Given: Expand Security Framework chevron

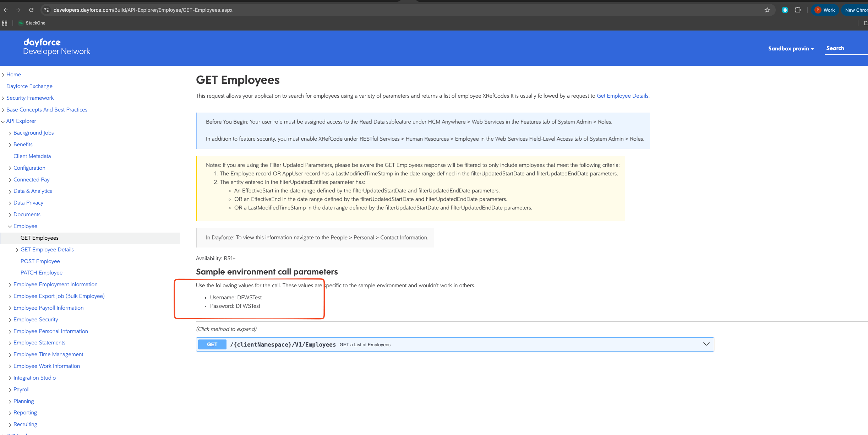Looking at the screenshot, I should [3, 98].
